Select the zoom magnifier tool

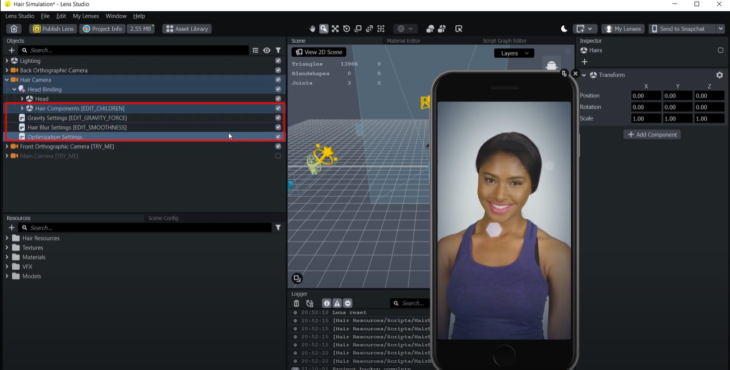pos(324,29)
